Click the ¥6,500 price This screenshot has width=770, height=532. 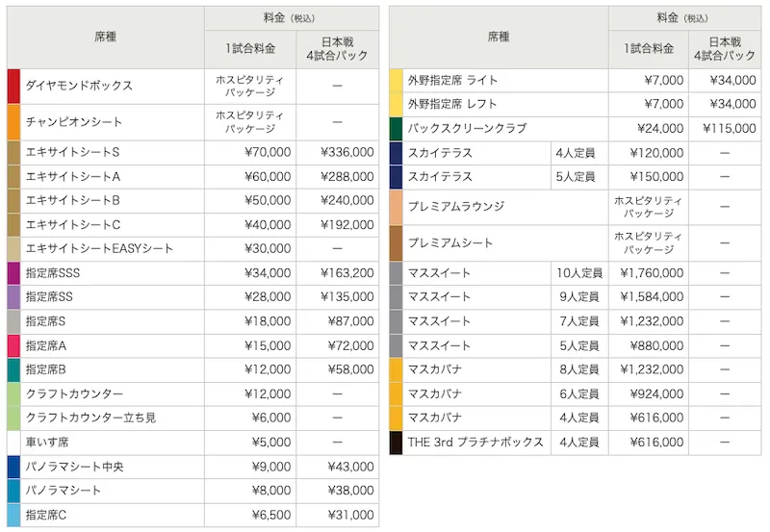click(x=271, y=515)
